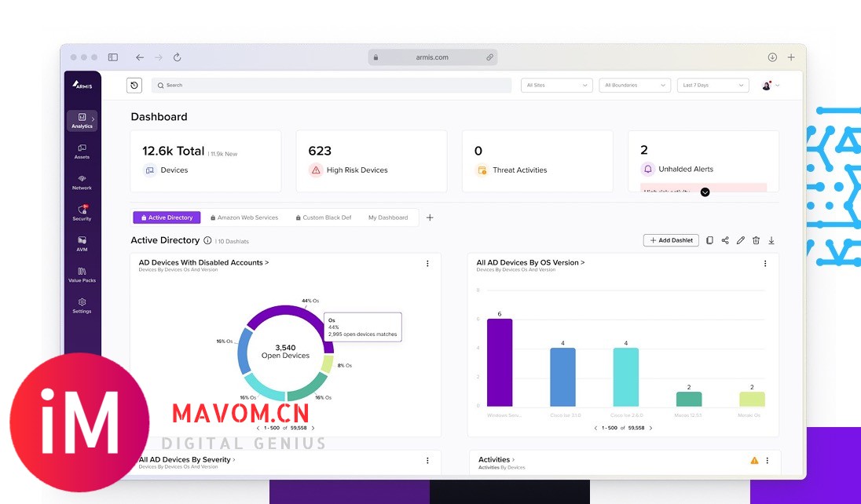
Task: Click the delete dashboard trash icon
Action: coord(756,240)
